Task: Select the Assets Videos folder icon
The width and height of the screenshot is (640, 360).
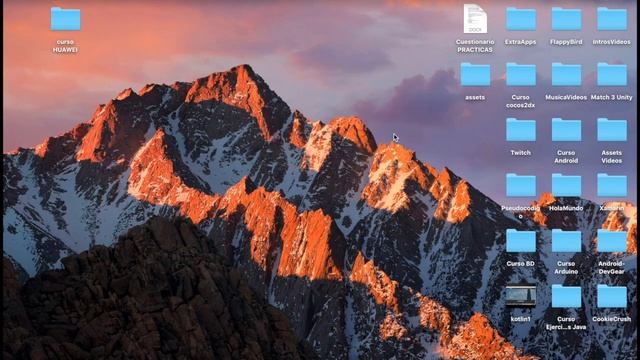Action: [x=612, y=130]
